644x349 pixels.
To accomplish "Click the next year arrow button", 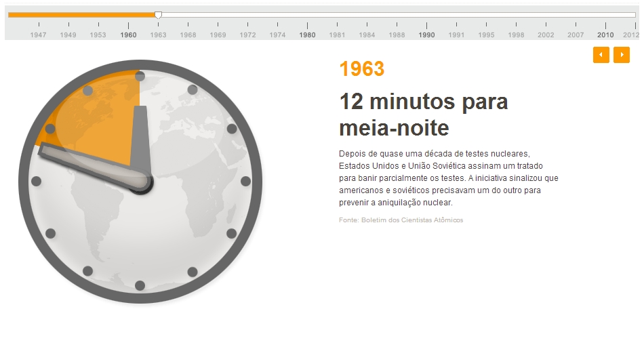I will 621,55.
